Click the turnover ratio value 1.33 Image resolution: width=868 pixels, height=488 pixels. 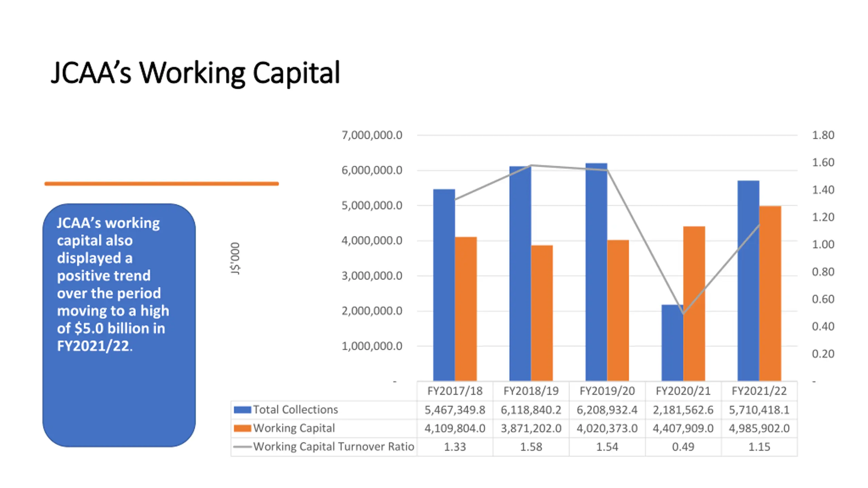pyautogui.click(x=455, y=447)
